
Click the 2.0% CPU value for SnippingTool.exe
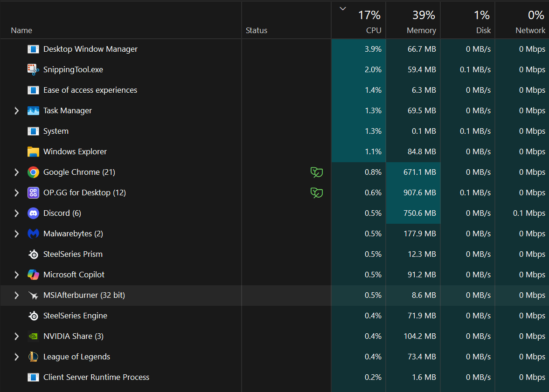(373, 69)
